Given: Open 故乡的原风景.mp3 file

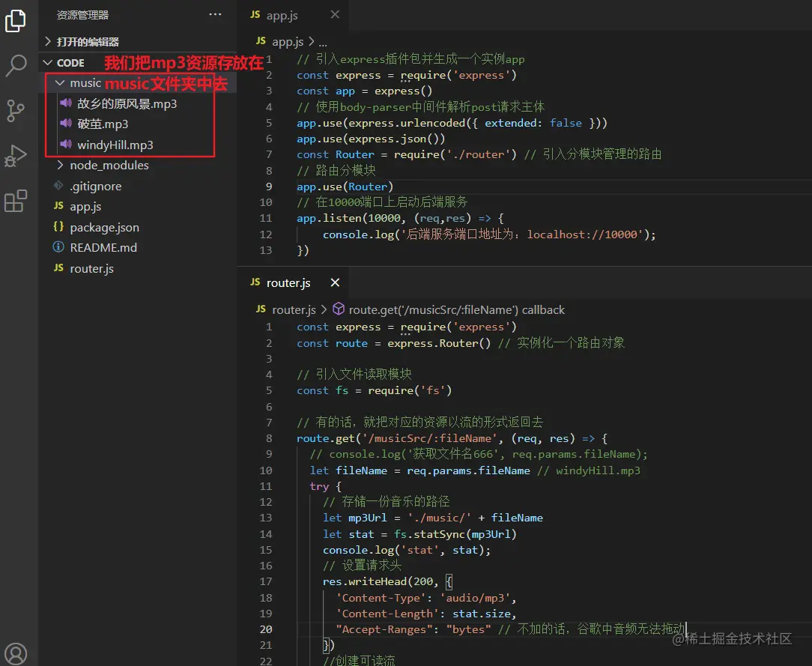Looking at the screenshot, I should [127, 103].
